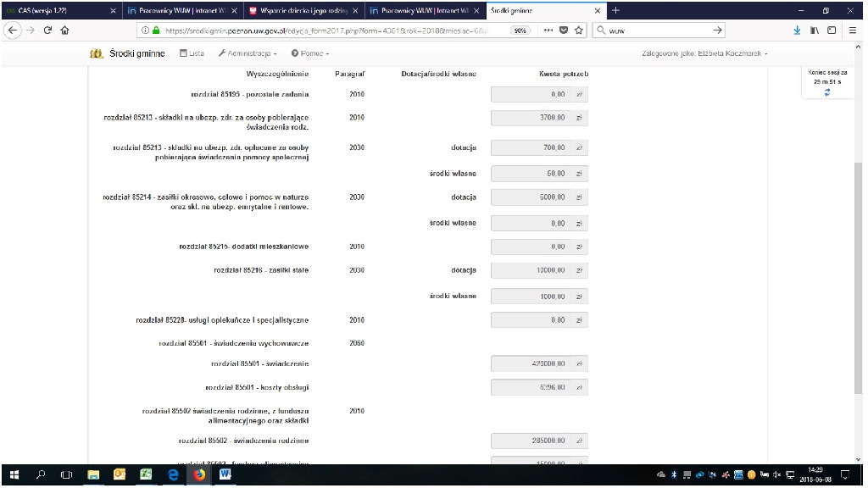Expand the Pomoc dropdown menu
The width and height of the screenshot is (868, 488).
[310, 53]
